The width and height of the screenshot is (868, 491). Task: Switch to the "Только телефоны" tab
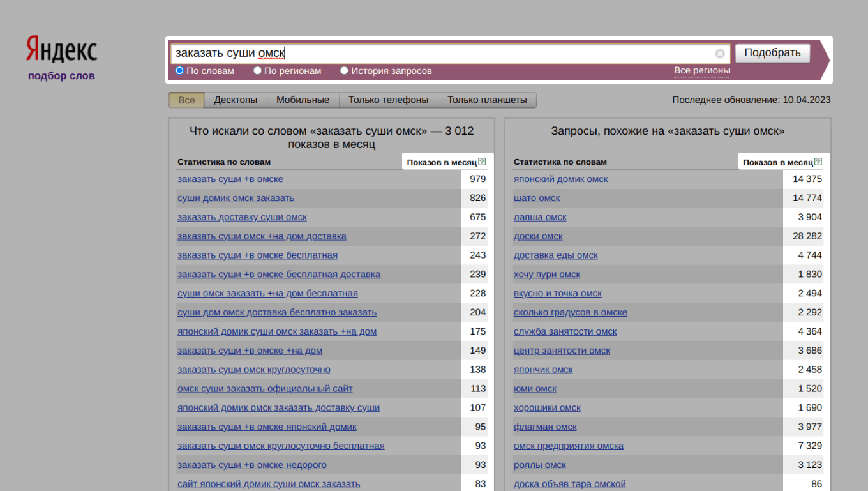pyautogui.click(x=388, y=100)
